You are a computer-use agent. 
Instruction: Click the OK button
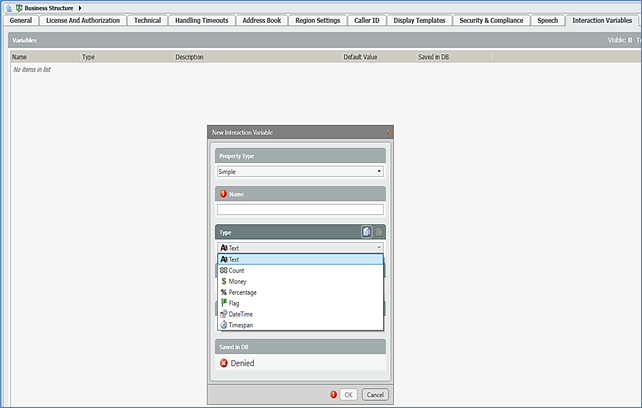click(x=347, y=395)
